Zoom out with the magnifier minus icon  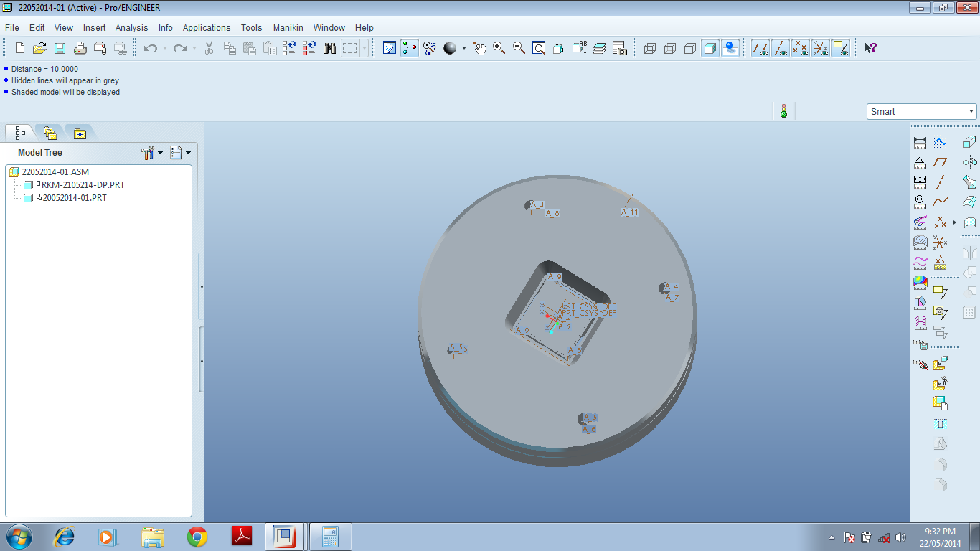click(x=519, y=48)
